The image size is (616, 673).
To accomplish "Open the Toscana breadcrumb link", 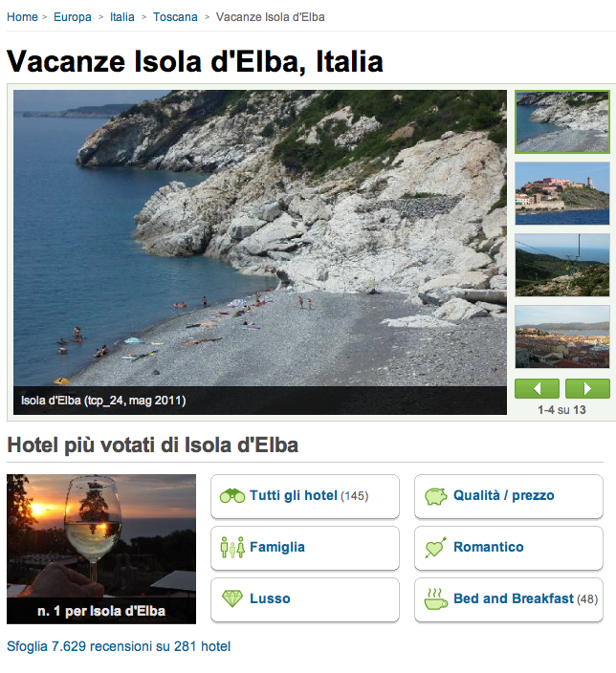I will 175,17.
